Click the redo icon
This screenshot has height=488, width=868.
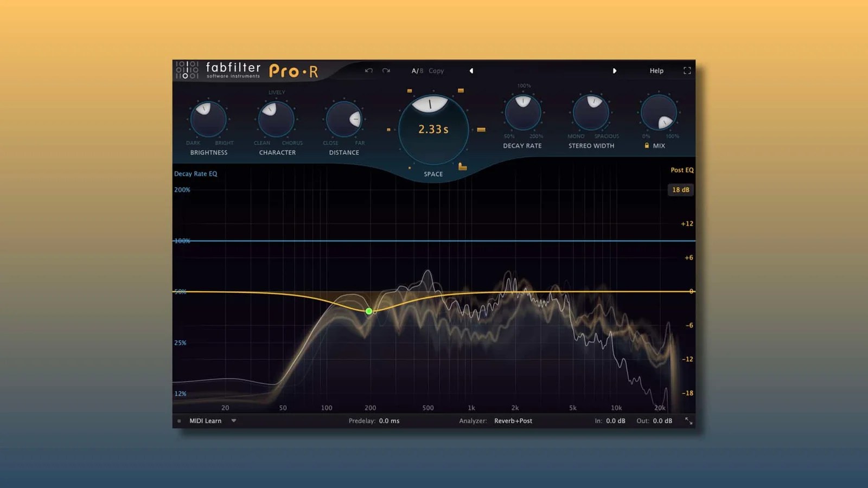pos(386,70)
